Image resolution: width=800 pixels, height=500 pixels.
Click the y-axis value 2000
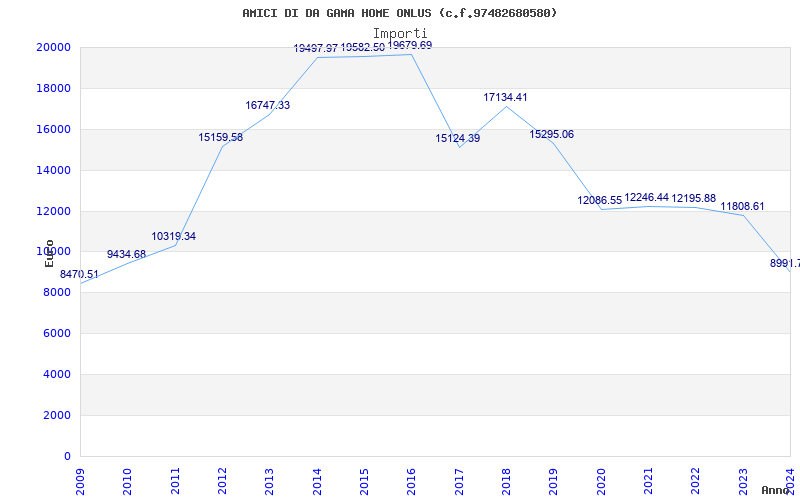point(57,415)
